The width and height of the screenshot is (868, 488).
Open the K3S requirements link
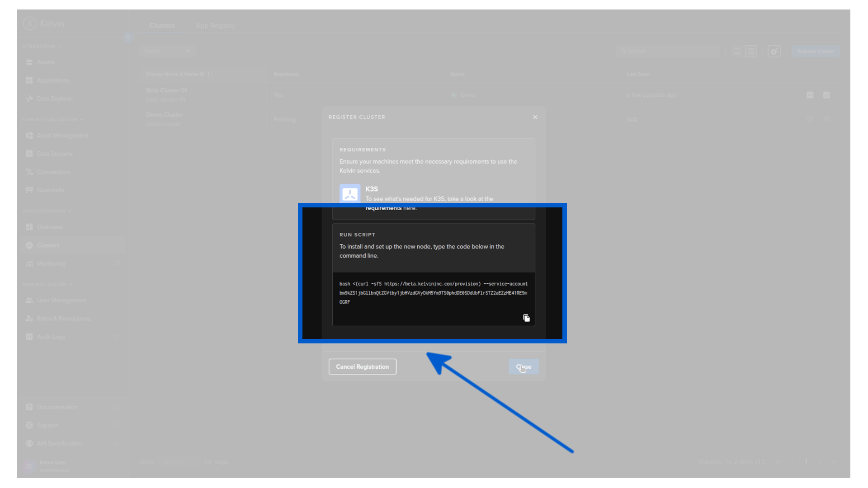tap(383, 208)
